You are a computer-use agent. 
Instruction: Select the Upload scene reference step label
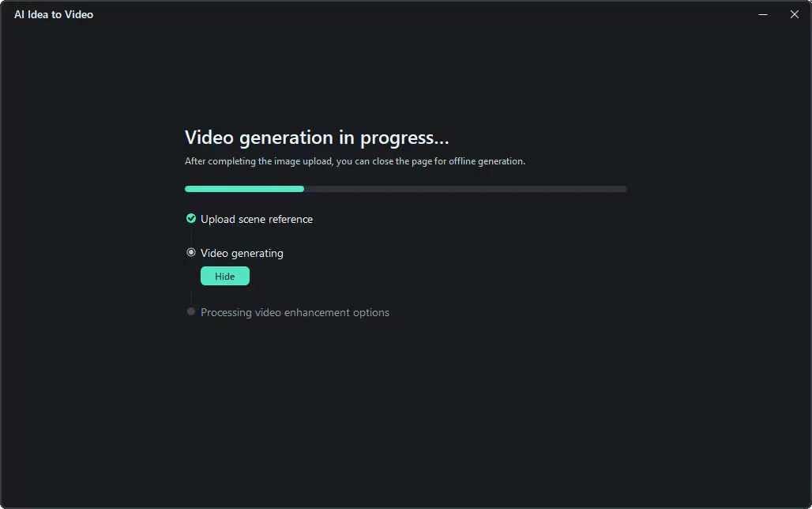257,219
